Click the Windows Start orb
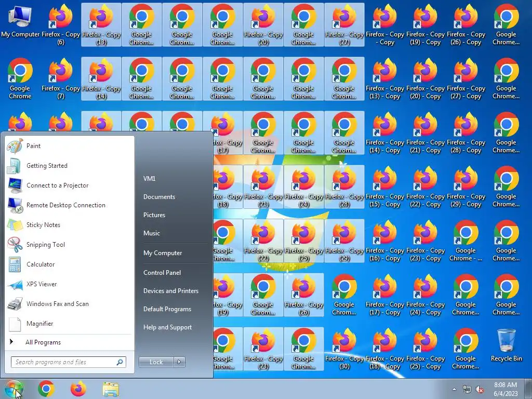 (14, 389)
